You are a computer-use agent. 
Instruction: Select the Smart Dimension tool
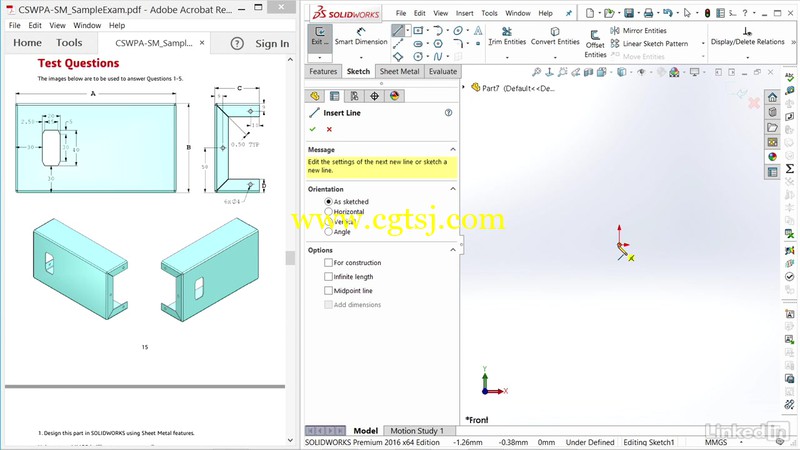point(361,36)
